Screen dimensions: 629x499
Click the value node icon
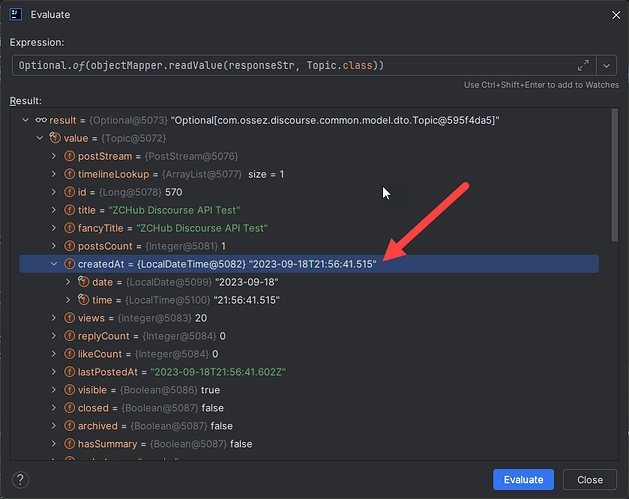coord(55,137)
